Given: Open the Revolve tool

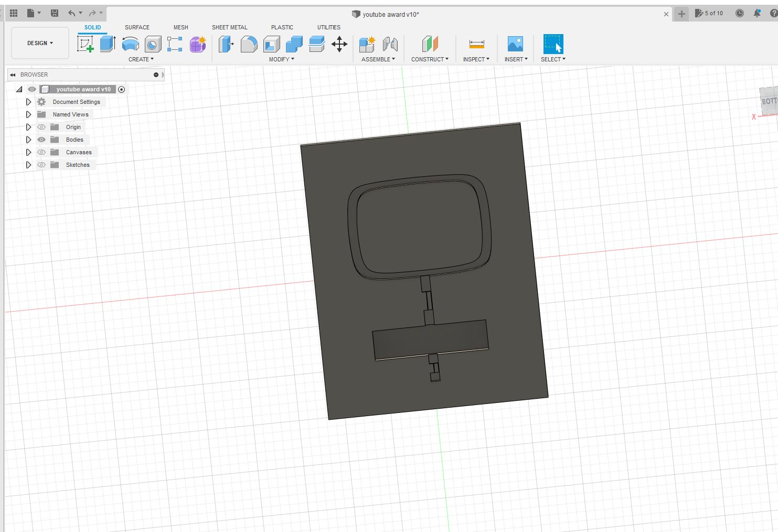Looking at the screenshot, I should [x=130, y=44].
